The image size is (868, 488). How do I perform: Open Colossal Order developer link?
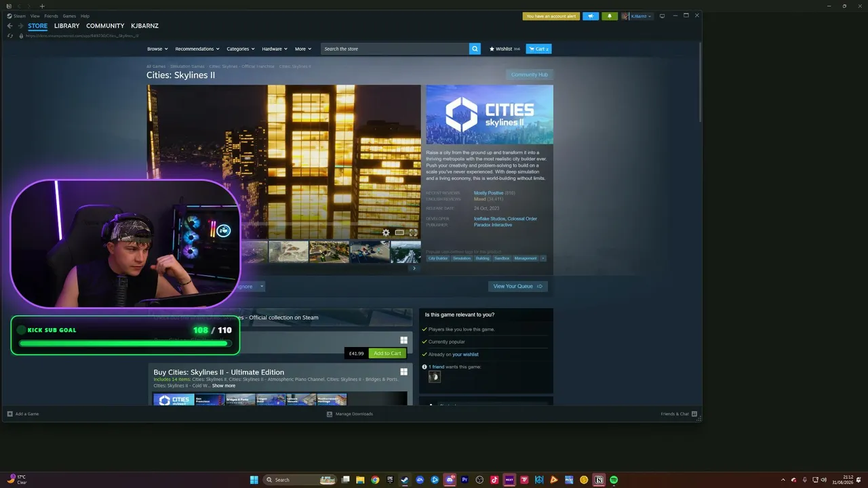point(522,219)
